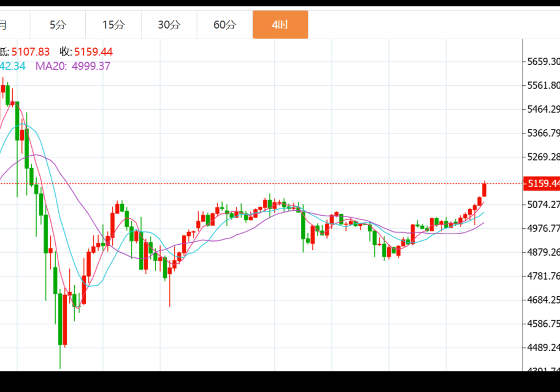This screenshot has height=392, width=560.
Task: Select the partially visible 月 tab at left edge
Action: coord(5,25)
